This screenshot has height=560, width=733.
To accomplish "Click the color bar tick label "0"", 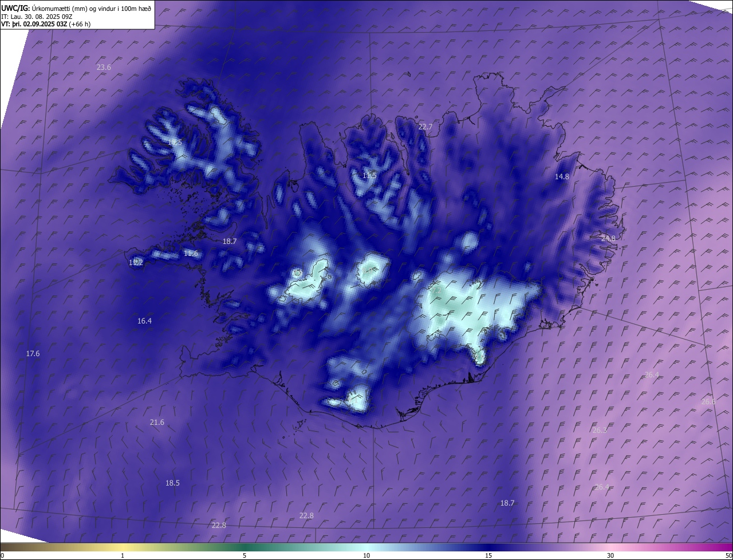I will (2, 555).
